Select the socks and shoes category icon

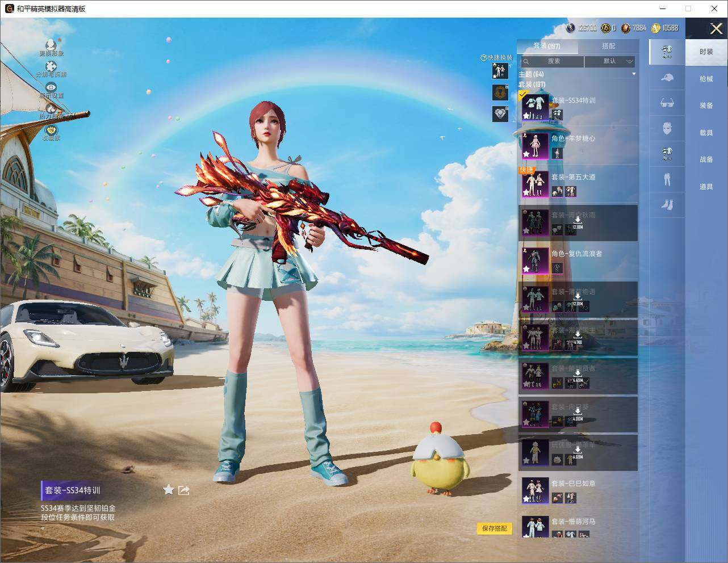click(667, 204)
